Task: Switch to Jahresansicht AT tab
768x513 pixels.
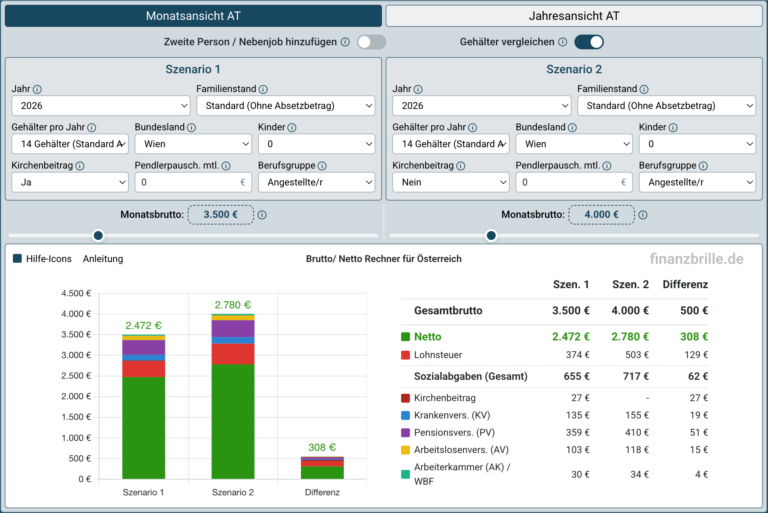Action: pyautogui.click(x=574, y=16)
